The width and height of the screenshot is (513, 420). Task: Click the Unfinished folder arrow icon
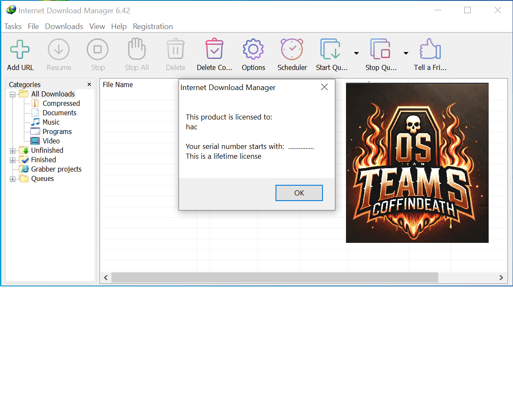24,150
